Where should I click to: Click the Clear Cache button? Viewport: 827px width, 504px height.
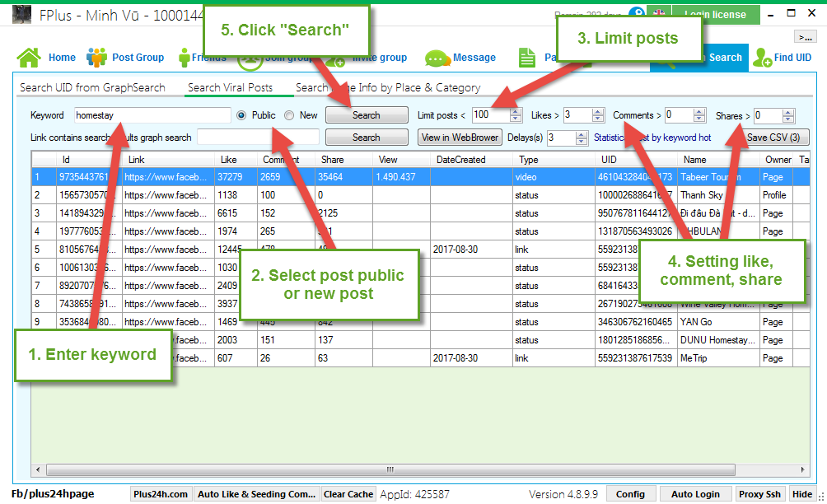(348, 494)
